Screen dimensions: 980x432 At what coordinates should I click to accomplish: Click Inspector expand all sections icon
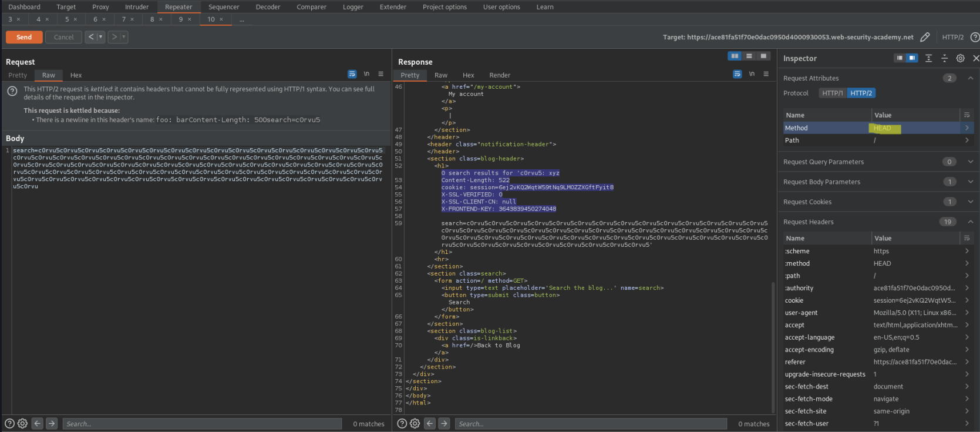pyautogui.click(x=928, y=58)
